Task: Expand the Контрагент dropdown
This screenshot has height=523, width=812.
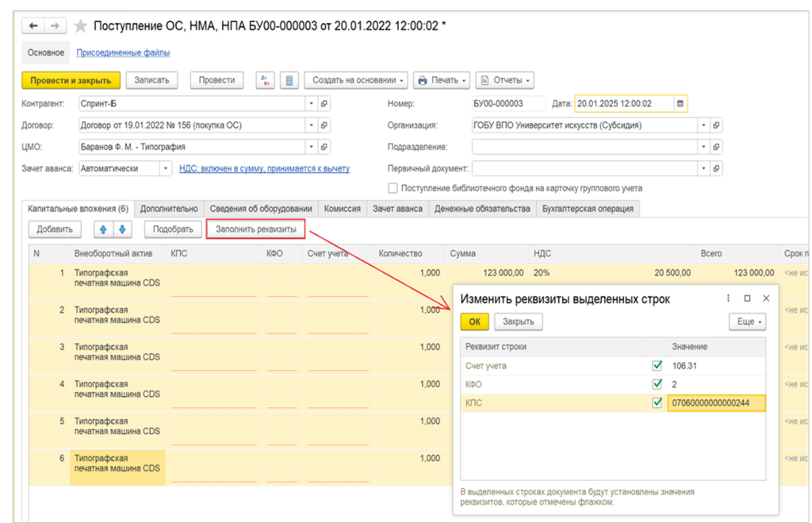Action: [x=311, y=104]
